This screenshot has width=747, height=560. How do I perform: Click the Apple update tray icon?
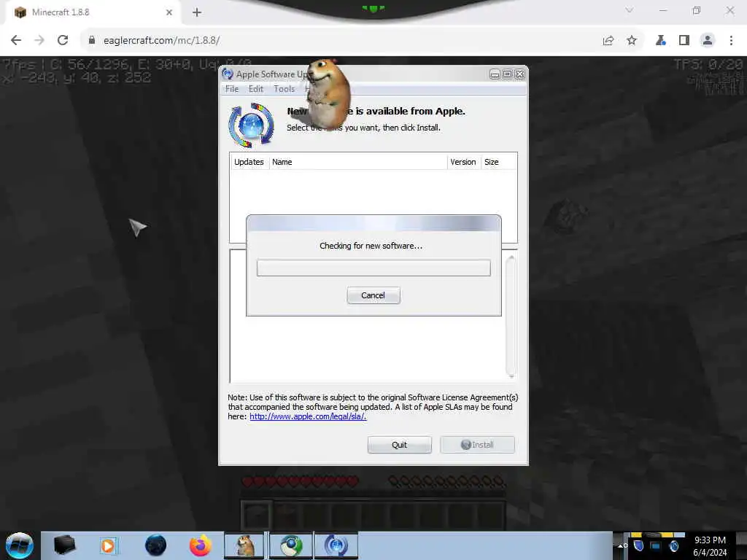click(673, 545)
